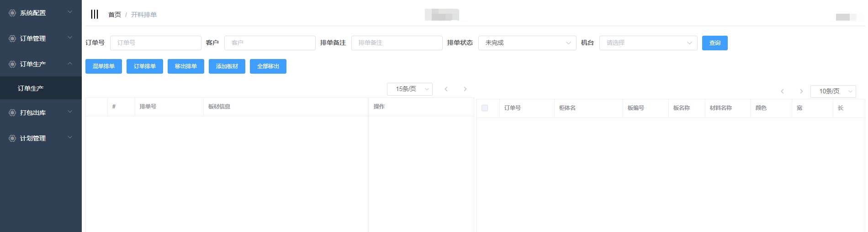868x232 pixels.
Task: Open the 机台 dropdown selector
Action: coord(648,43)
